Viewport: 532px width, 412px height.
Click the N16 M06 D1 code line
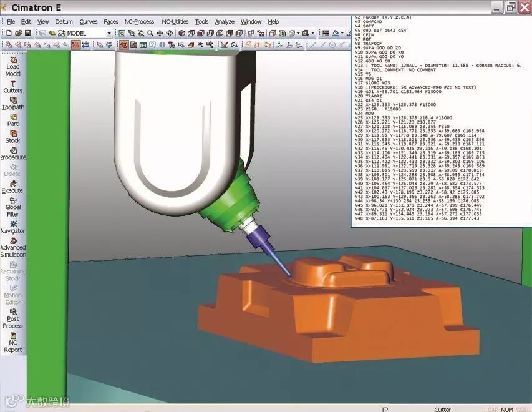tap(368, 79)
